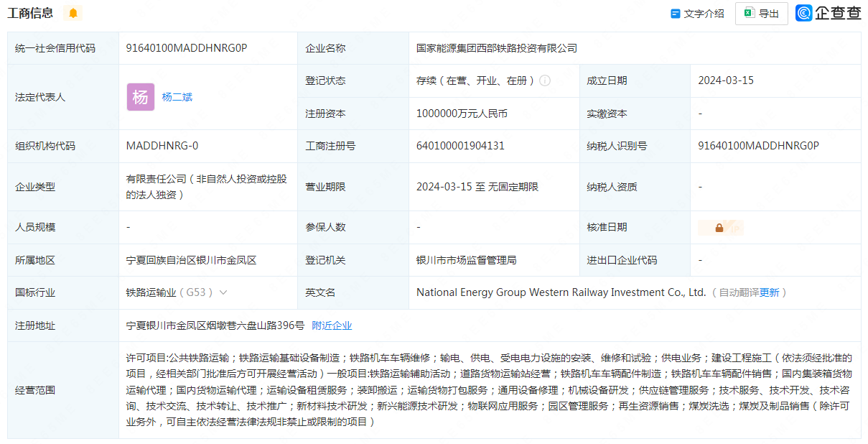Select credit code 91640100MADDHNRG0P
The image size is (868, 444).
(x=187, y=48)
